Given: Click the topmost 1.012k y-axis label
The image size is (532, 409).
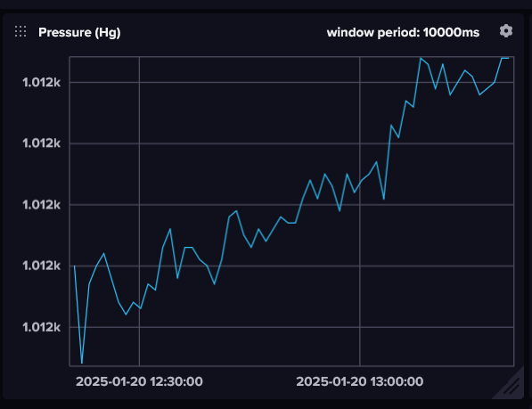Looking at the screenshot, I should (41, 82).
